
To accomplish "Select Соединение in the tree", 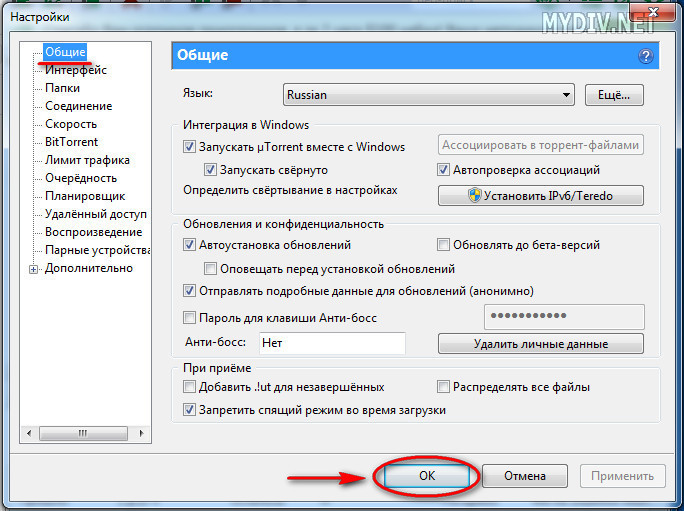I will (79, 106).
